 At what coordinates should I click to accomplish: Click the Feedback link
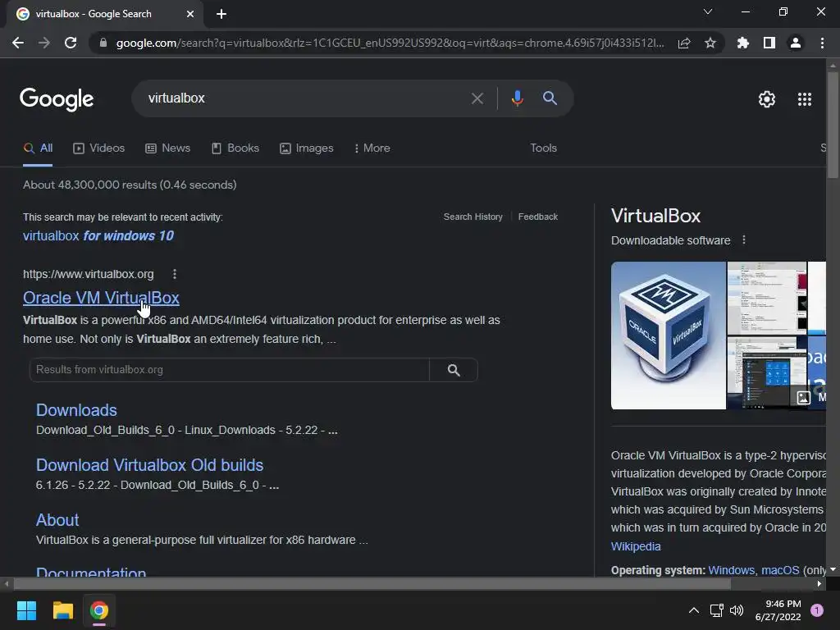(538, 217)
